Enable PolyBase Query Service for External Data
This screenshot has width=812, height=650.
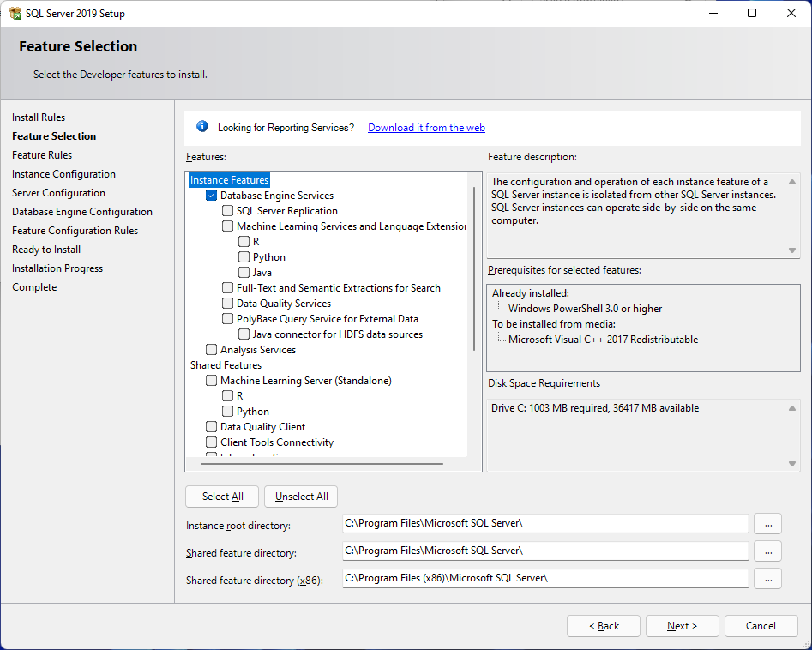coord(227,318)
